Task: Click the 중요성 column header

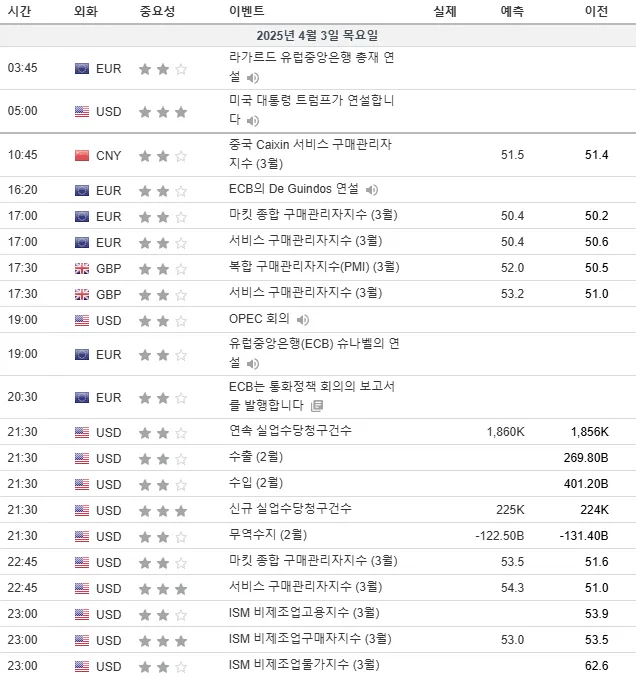Action: click(x=157, y=11)
